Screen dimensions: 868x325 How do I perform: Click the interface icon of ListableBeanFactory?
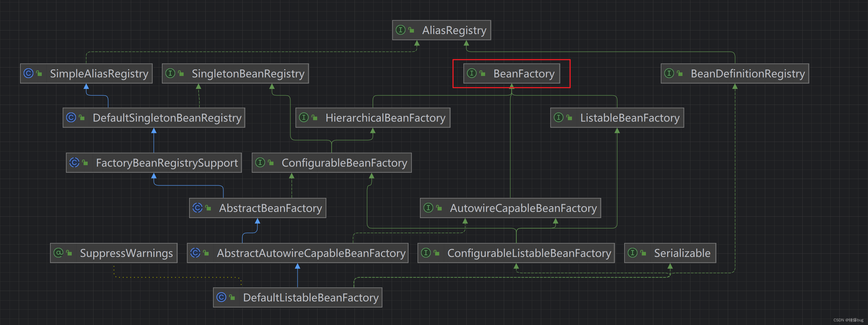pos(559,117)
